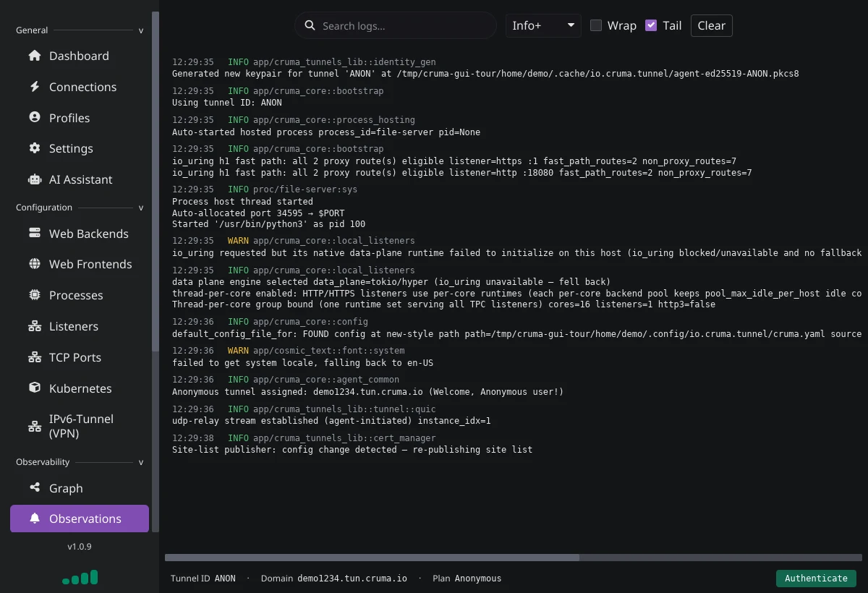Click the 'Site-list publisher' log line
Screen dimensions: 868x593
click(x=352, y=450)
